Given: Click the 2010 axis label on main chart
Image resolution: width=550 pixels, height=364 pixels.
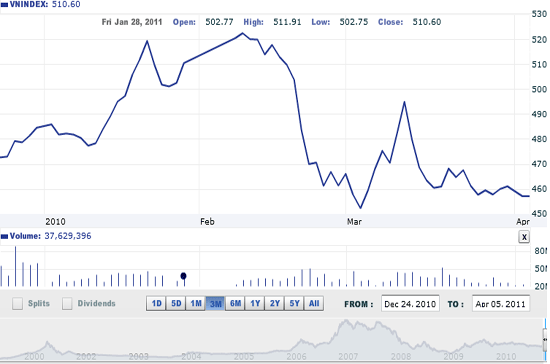Looking at the screenshot, I should [x=55, y=222].
